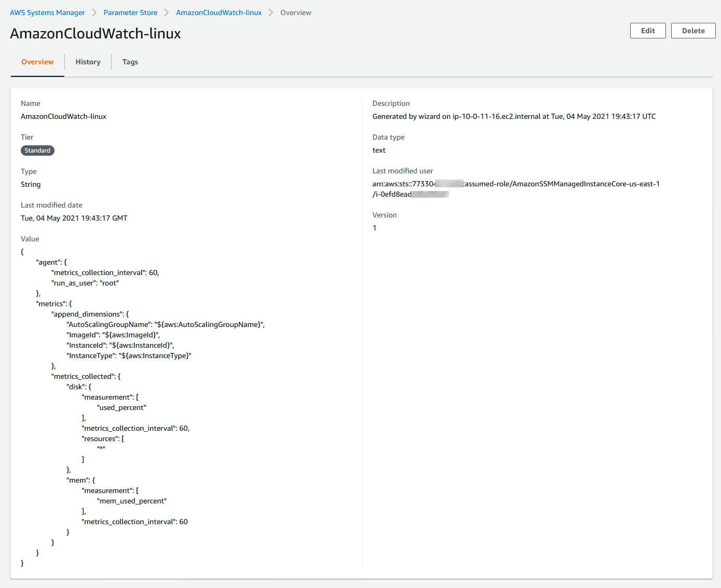Screen dimensions: 721x588
Task: Click the Type value String
Action: pyautogui.click(x=31, y=184)
